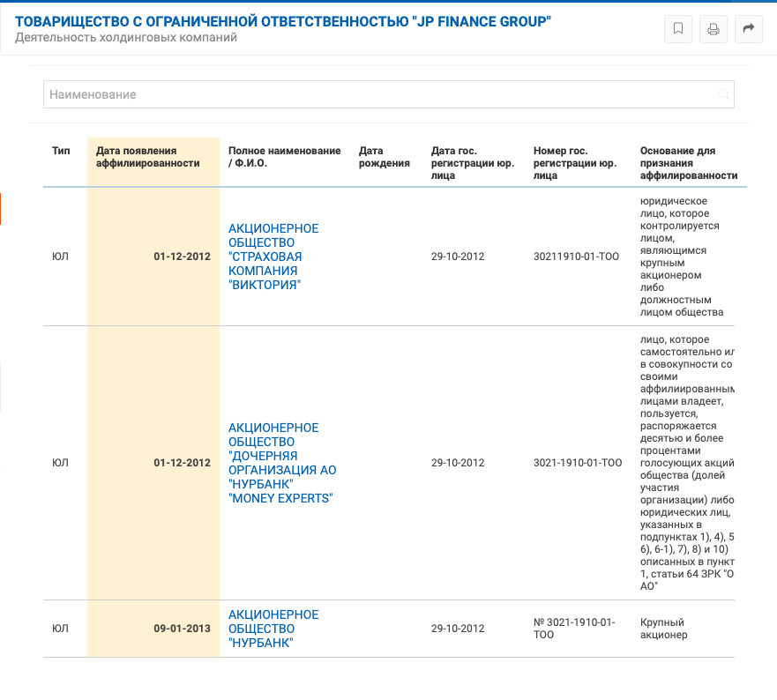Click the magnifier icon in search field
777x700 pixels.
point(723,94)
